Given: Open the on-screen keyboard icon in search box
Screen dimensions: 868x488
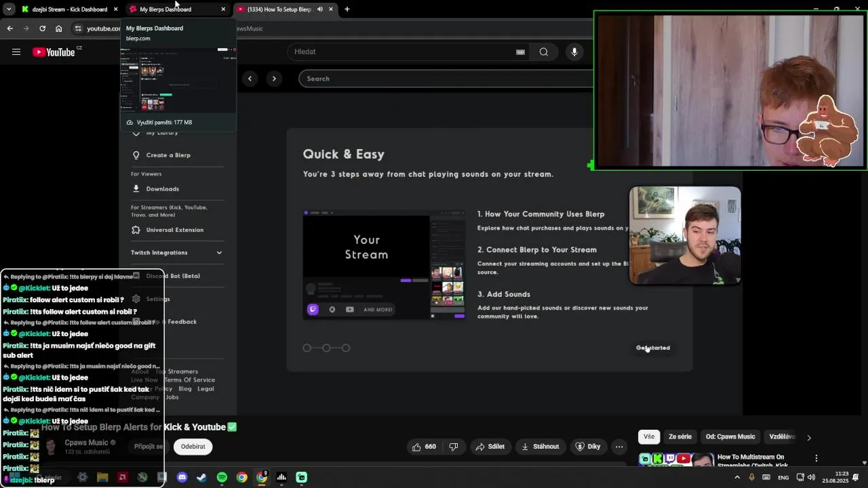Looking at the screenshot, I should click(x=520, y=52).
